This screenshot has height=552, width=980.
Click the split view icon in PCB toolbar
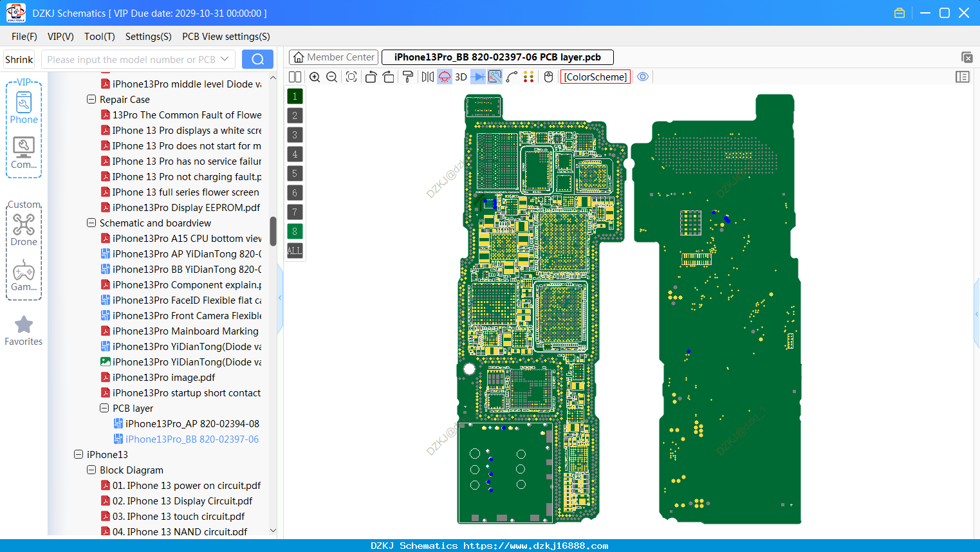point(295,77)
